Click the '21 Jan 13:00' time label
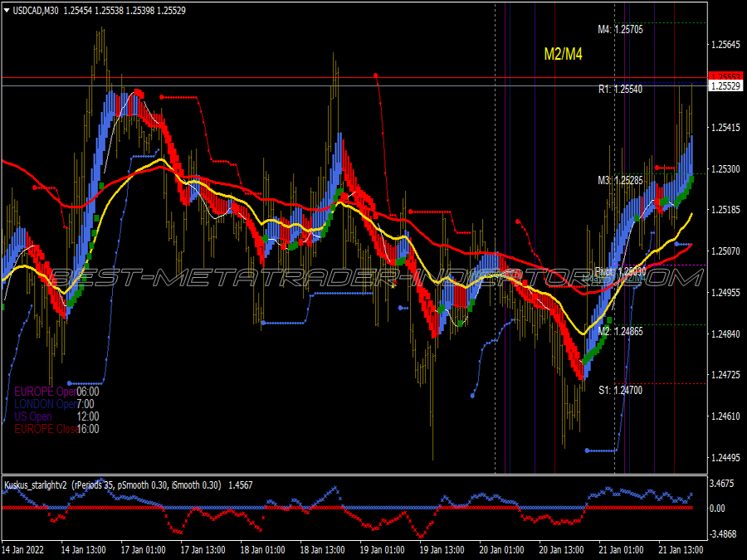747x560 pixels. [x=681, y=550]
